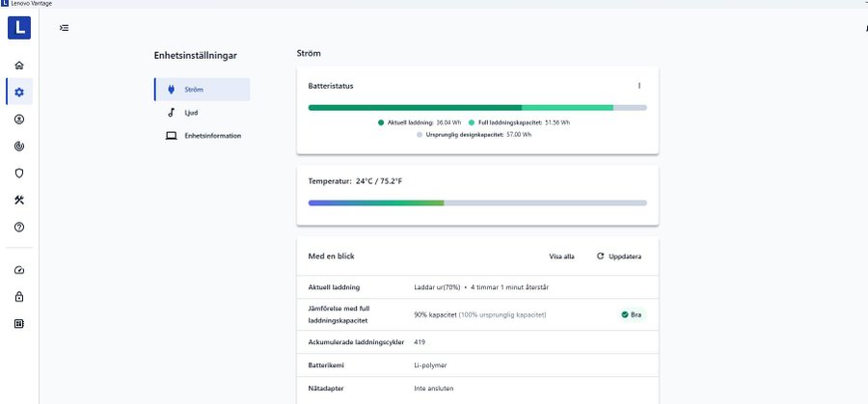Click the green Bra status badge
Viewport: 868px width, 404px height.
(x=632, y=314)
